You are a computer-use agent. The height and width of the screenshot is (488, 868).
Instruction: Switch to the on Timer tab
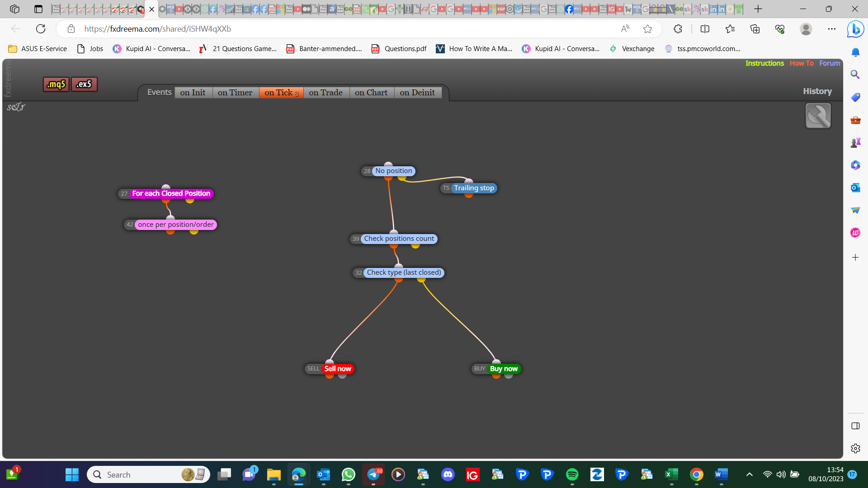click(x=235, y=93)
